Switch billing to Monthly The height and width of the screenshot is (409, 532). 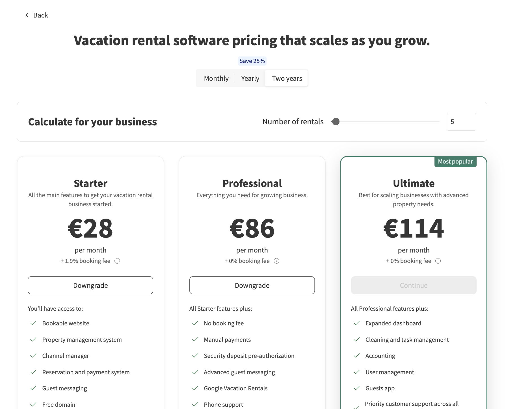click(216, 78)
